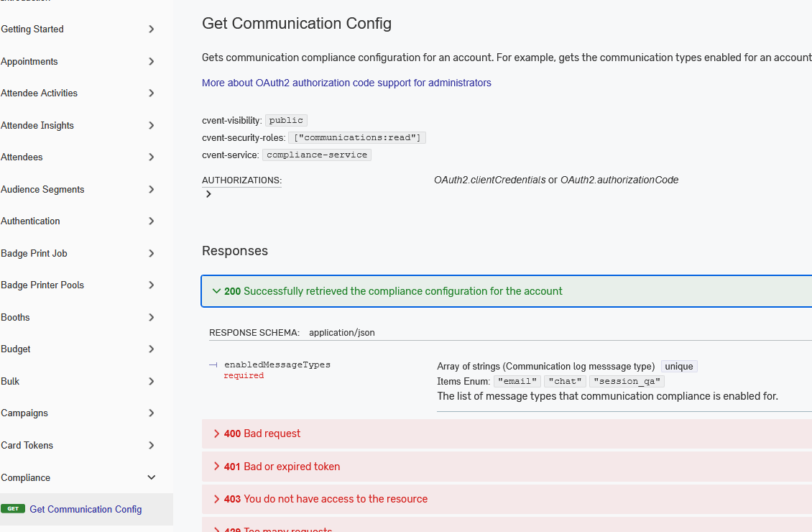The height and width of the screenshot is (532, 812).
Task: Click the enabledMessageTypes property name
Action: pyautogui.click(x=277, y=364)
